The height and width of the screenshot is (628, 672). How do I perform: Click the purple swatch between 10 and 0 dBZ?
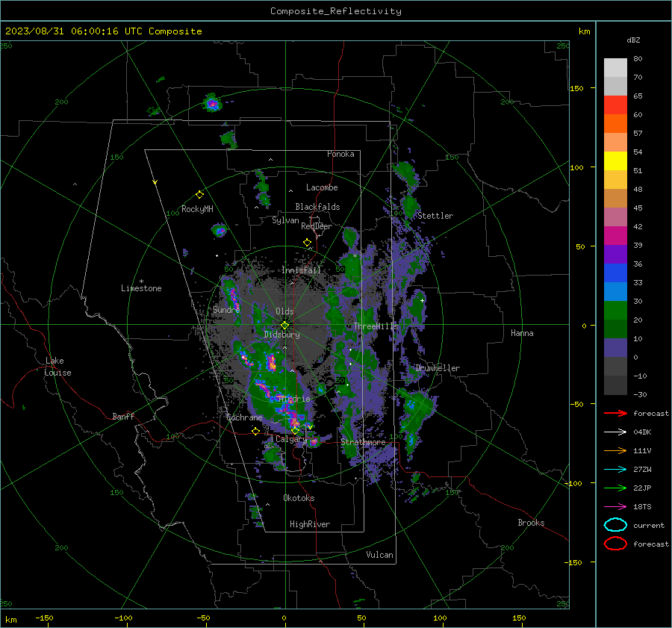click(615, 348)
